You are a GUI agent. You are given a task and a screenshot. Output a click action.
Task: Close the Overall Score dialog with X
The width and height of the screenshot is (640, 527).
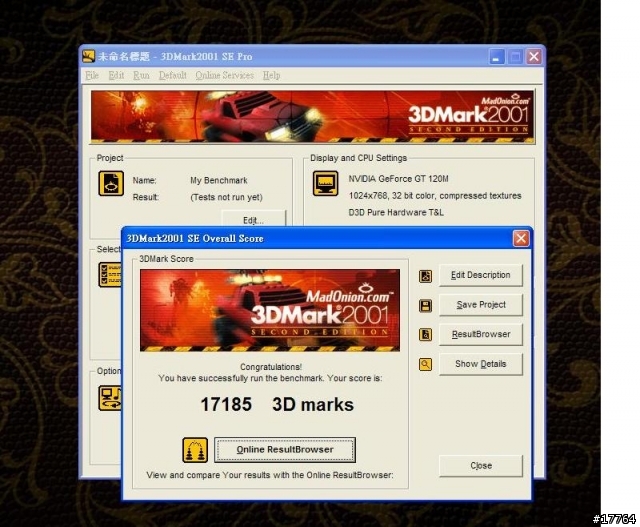[x=521, y=238]
